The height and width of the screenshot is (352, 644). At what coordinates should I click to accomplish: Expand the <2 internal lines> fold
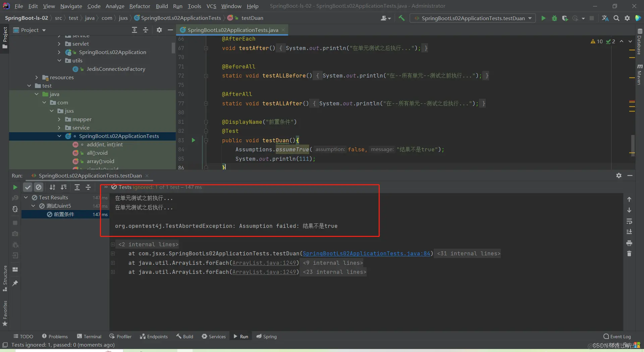pos(113,244)
